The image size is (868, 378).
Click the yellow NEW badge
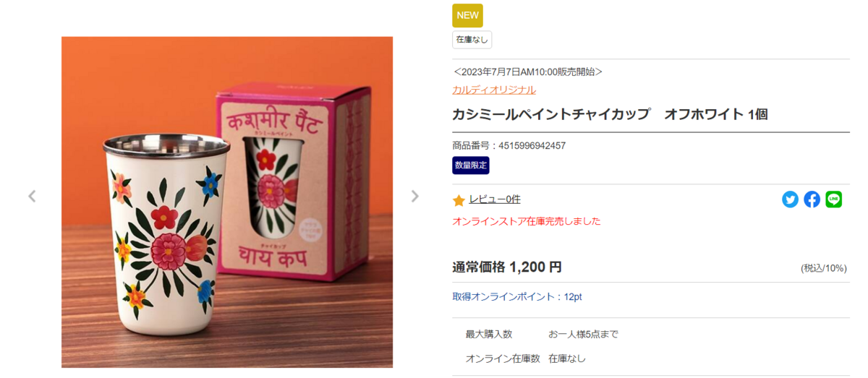[x=467, y=15]
